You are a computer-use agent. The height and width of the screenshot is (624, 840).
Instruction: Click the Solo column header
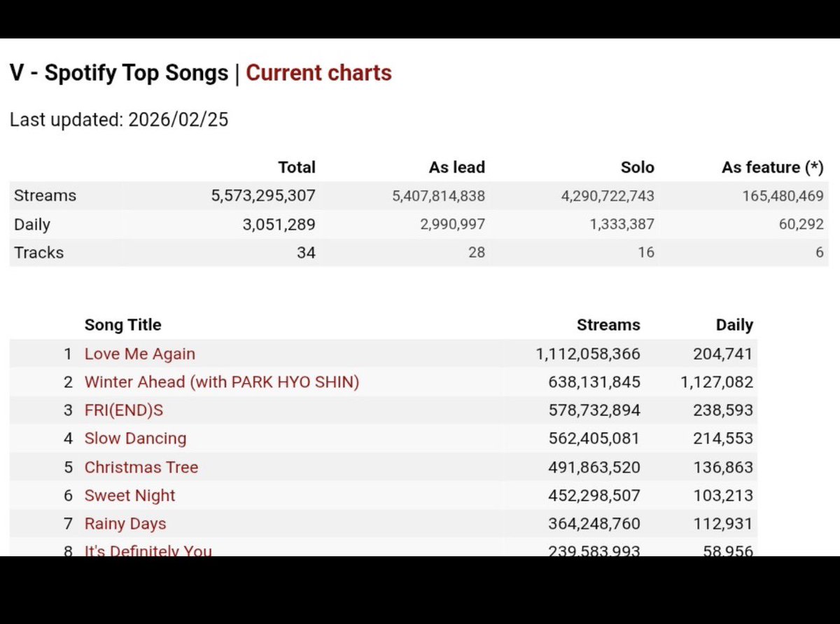(x=636, y=167)
